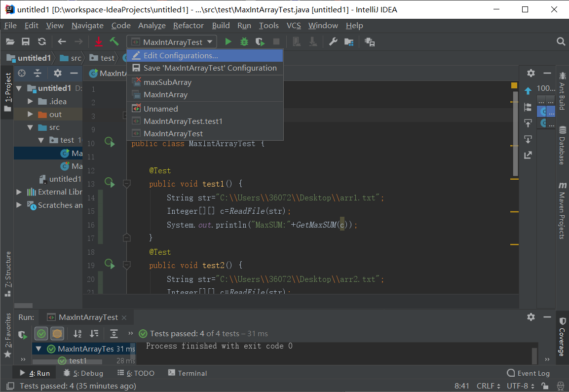This screenshot has height=392, width=569.
Task: Collapse the src folder
Action: click(31, 127)
